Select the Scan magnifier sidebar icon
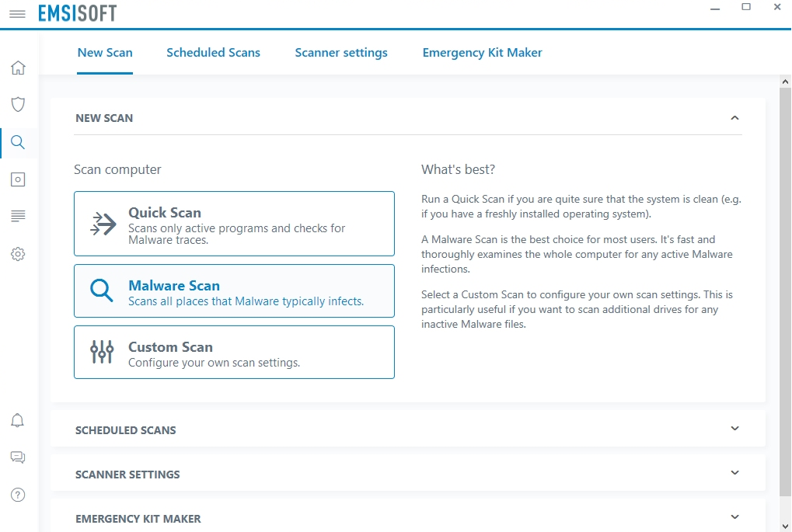Viewport: 792px width, 532px height. click(18, 142)
